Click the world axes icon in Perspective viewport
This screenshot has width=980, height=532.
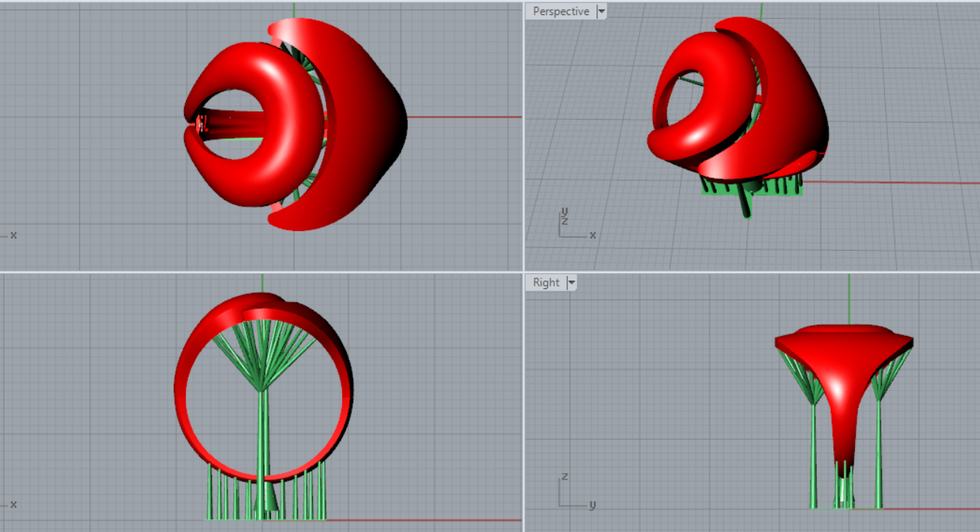click(x=573, y=225)
